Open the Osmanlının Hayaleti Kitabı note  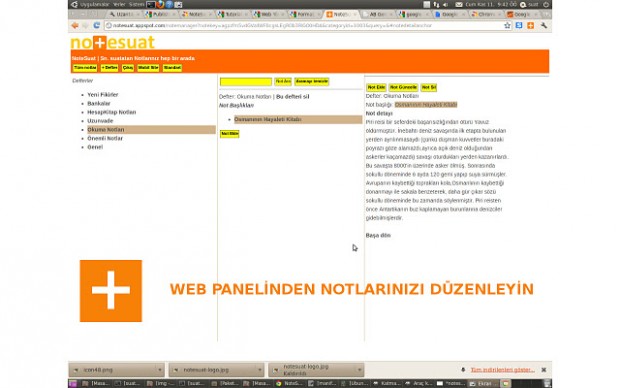pyautogui.click(x=298, y=119)
